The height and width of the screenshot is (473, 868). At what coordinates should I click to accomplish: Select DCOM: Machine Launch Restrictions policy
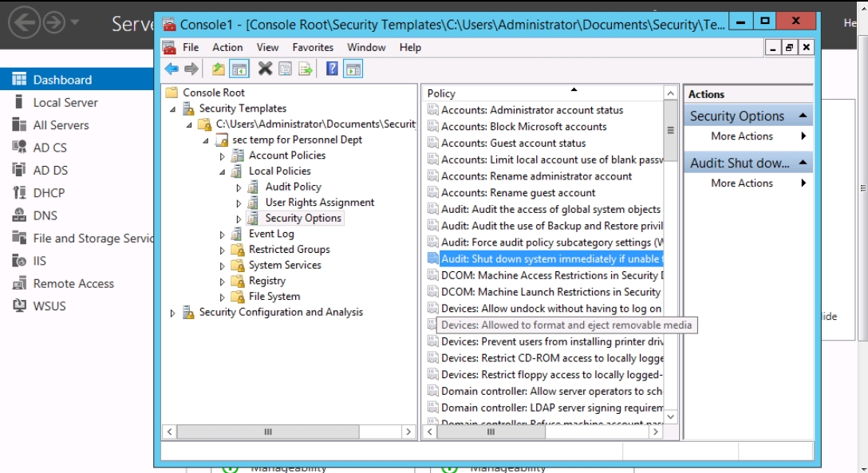click(x=550, y=292)
